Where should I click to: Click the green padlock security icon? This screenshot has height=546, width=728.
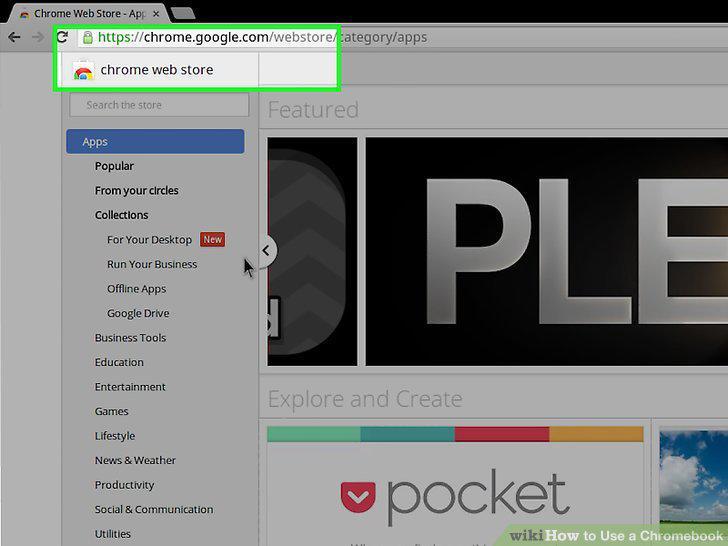(x=88, y=38)
